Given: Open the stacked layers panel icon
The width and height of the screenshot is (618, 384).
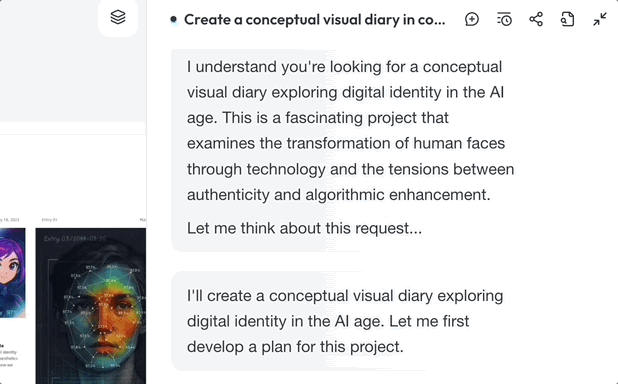Looking at the screenshot, I should click(x=118, y=17).
